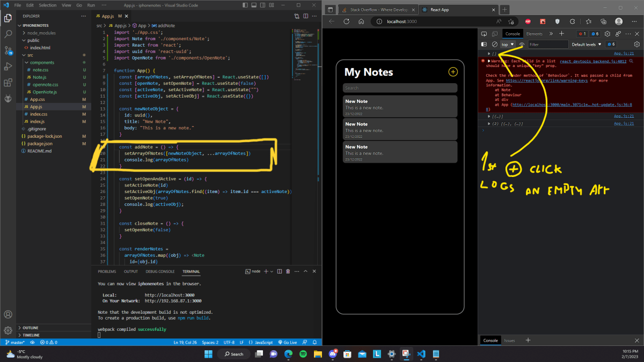644x362 pixels.
Task: Click the open changes compare icon in editor
Action: click(x=296, y=16)
